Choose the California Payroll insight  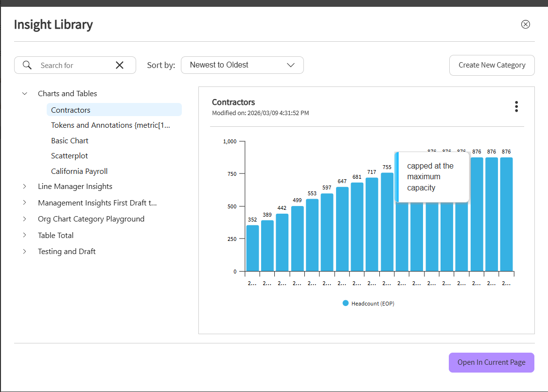(x=79, y=171)
